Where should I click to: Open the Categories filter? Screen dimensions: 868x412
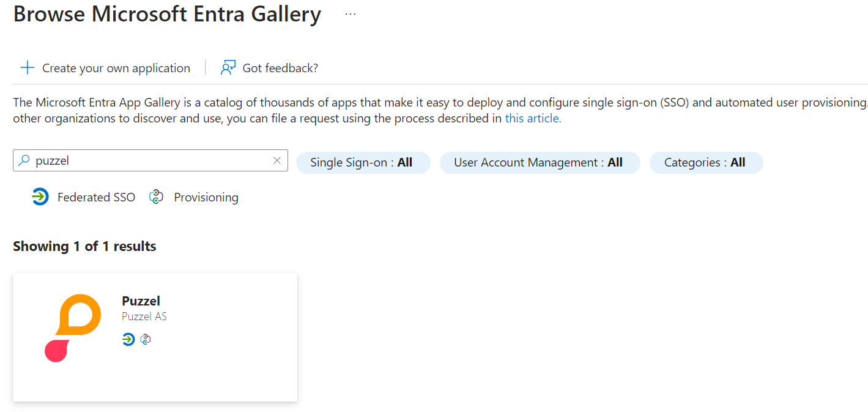click(705, 163)
